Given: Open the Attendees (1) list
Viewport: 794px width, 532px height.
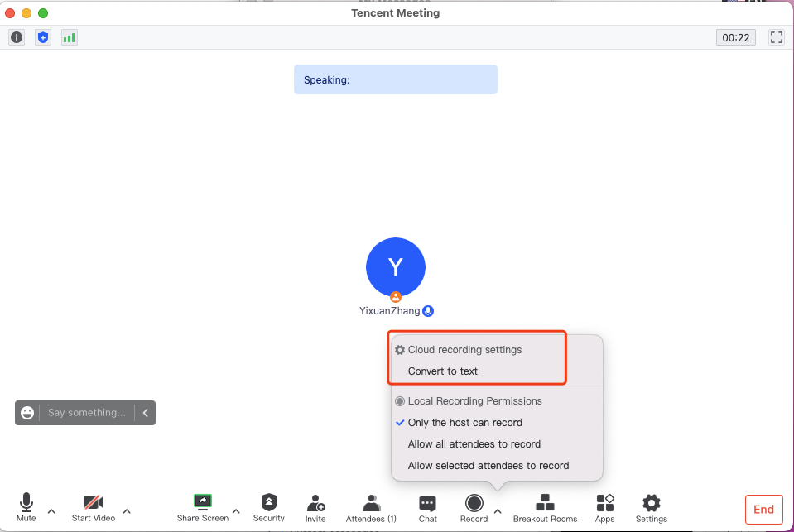Looking at the screenshot, I should pyautogui.click(x=371, y=508).
